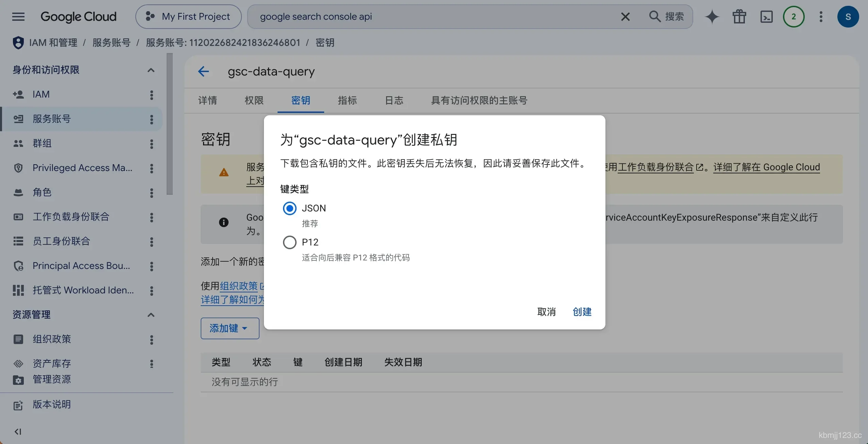Open the free trial gift icon
The image size is (868, 444).
pyautogui.click(x=739, y=16)
